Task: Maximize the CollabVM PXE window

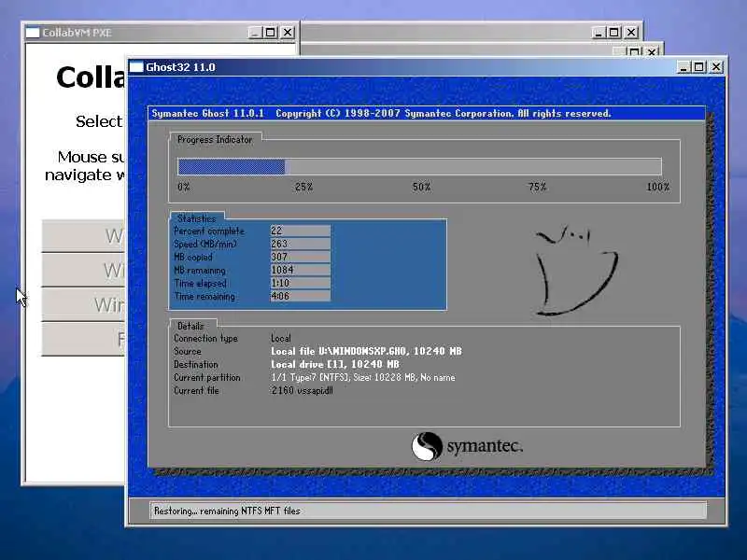Action: [x=270, y=33]
